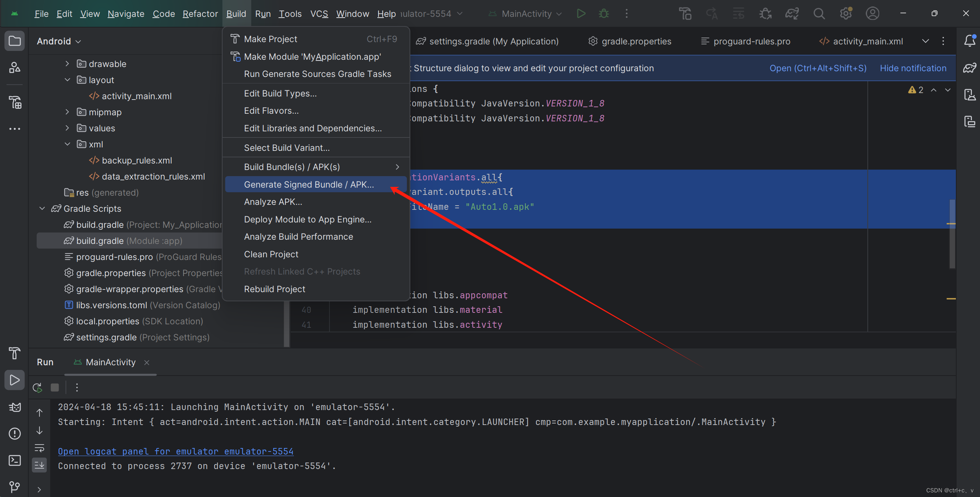The image size is (980, 497).
Task: Open Run panel options vertical dots
Action: 77,387
